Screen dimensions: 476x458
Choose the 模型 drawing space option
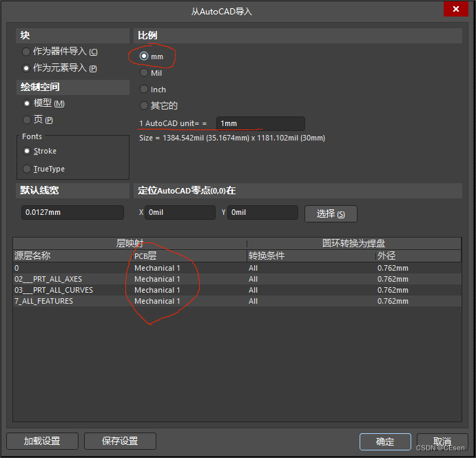tap(26, 103)
